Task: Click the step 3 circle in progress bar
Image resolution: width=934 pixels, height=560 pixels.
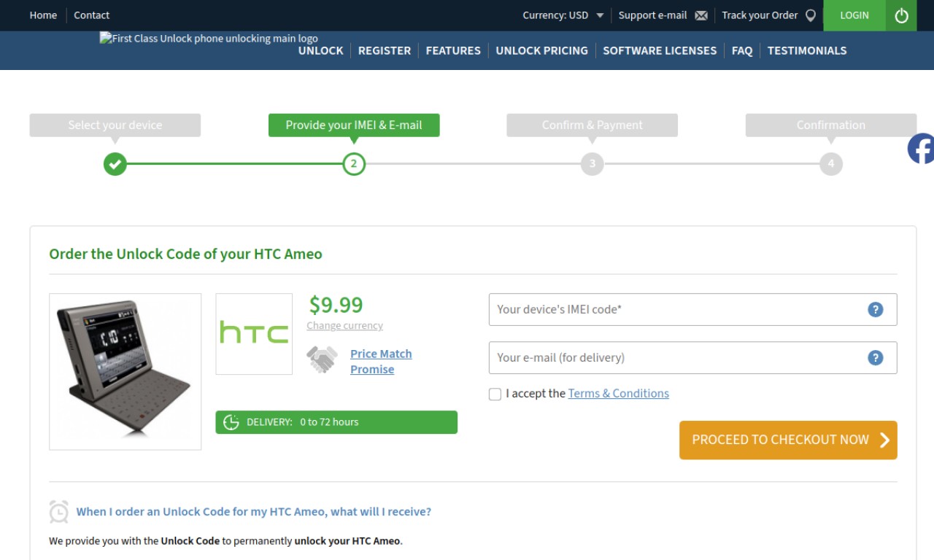Action: [x=593, y=164]
